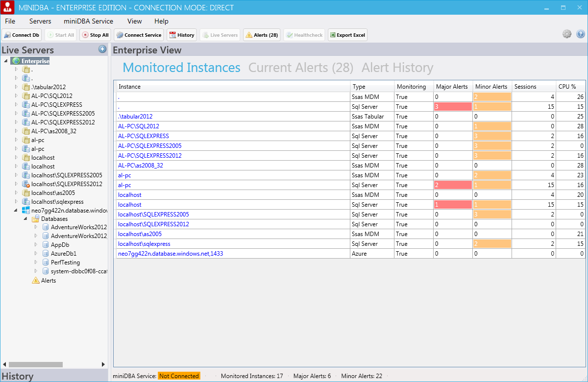Click the Connect Db toolbar button
588x382 pixels.
coord(22,35)
